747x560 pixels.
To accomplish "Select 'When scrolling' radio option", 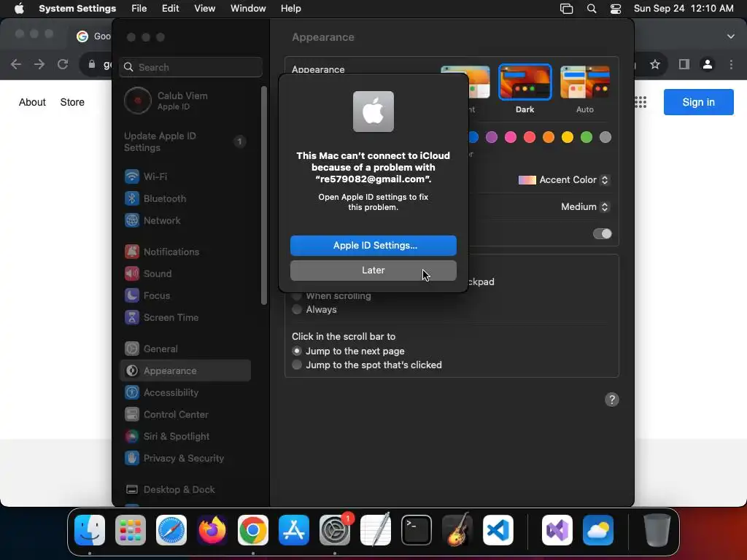I will [297, 296].
